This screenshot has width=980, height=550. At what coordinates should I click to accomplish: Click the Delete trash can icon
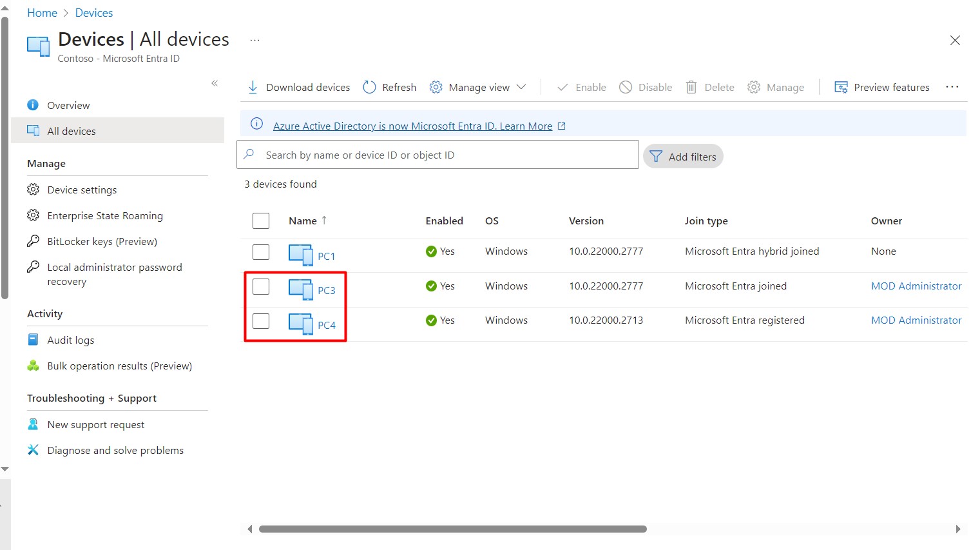pyautogui.click(x=691, y=87)
